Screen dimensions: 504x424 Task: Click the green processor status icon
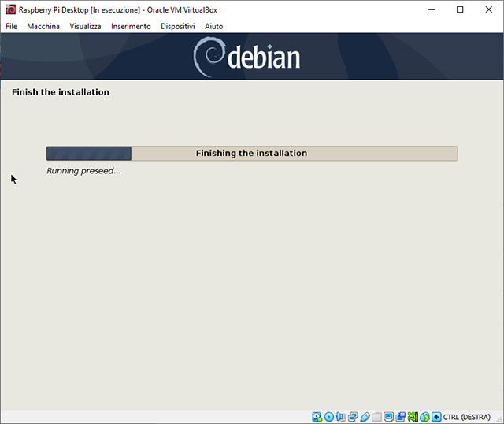click(x=412, y=416)
